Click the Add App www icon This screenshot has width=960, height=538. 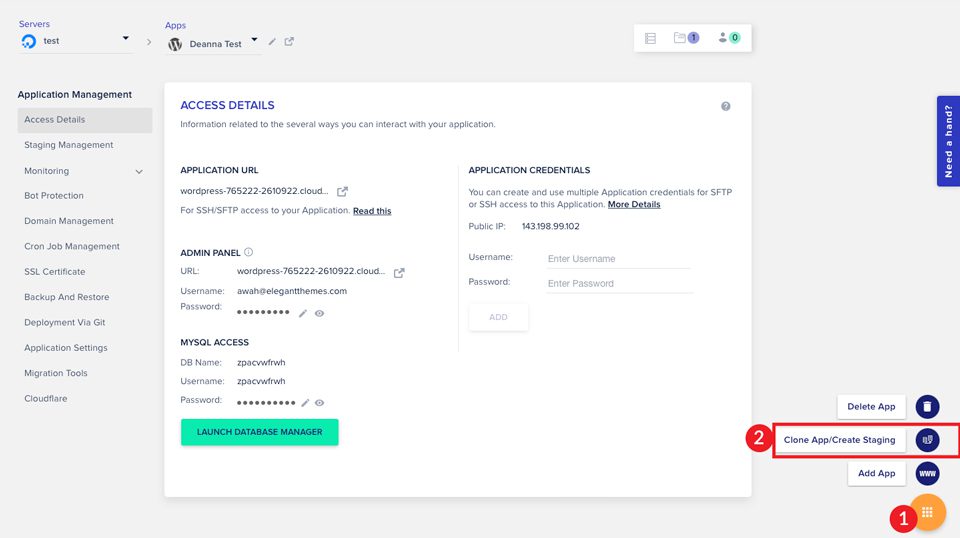click(x=927, y=473)
